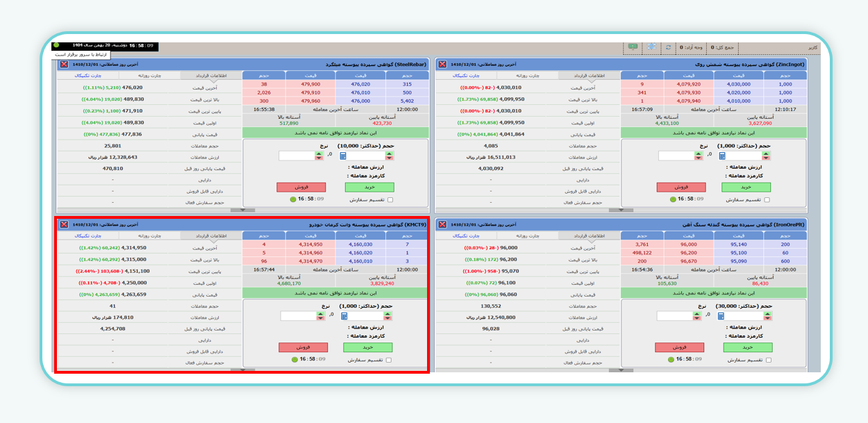
Task: Click the refresh icon in top toolbar
Action: tap(668, 47)
